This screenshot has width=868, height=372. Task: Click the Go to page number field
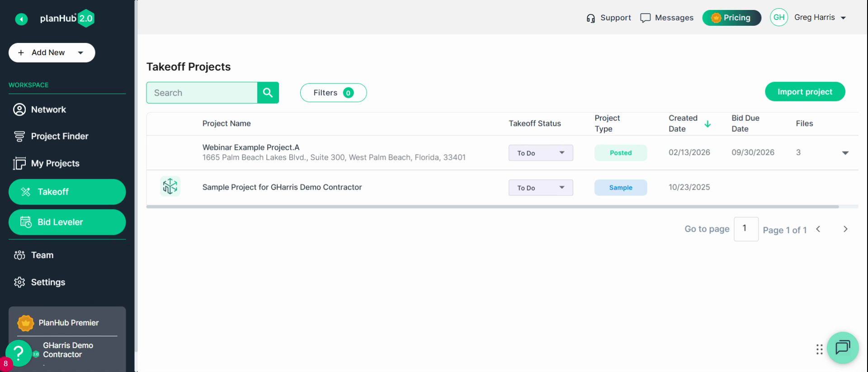746,229
